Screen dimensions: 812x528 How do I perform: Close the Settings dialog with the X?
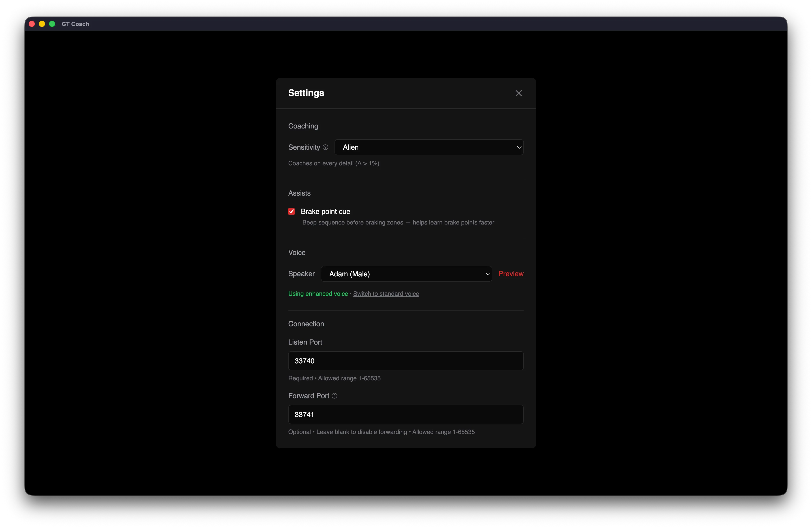click(519, 93)
